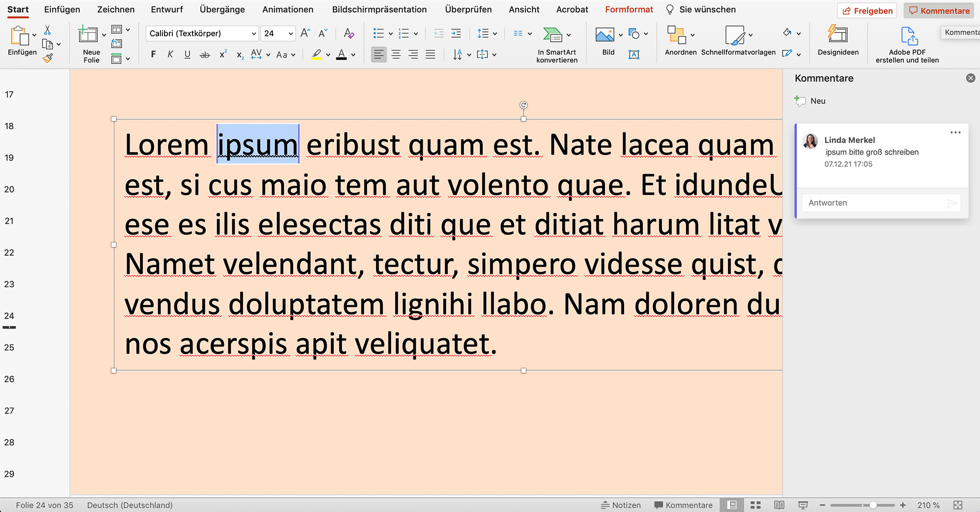
Task: Apply superscript formatting
Action: [223, 54]
